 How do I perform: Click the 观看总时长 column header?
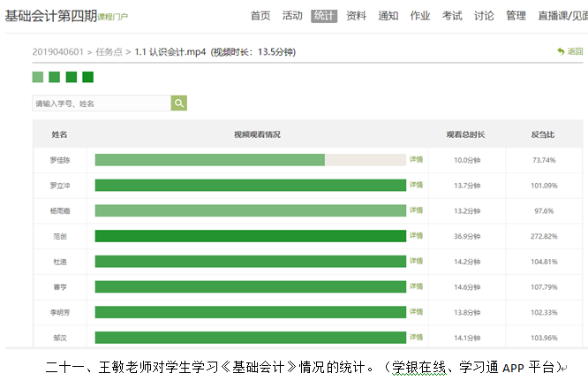465,134
